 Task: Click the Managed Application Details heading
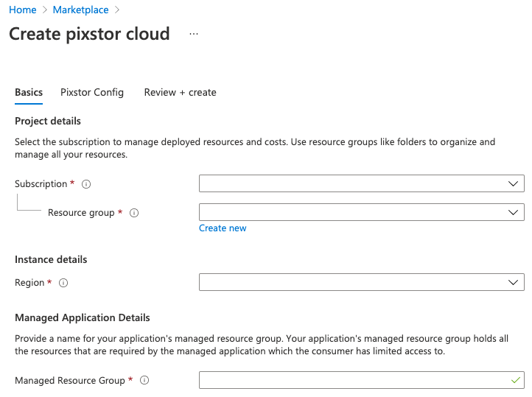(83, 317)
